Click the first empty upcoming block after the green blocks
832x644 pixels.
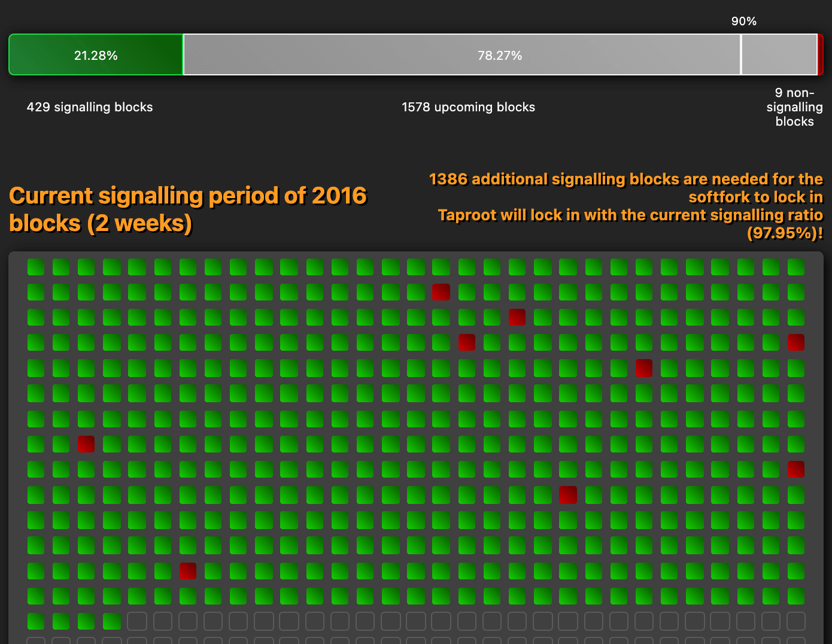tap(137, 621)
